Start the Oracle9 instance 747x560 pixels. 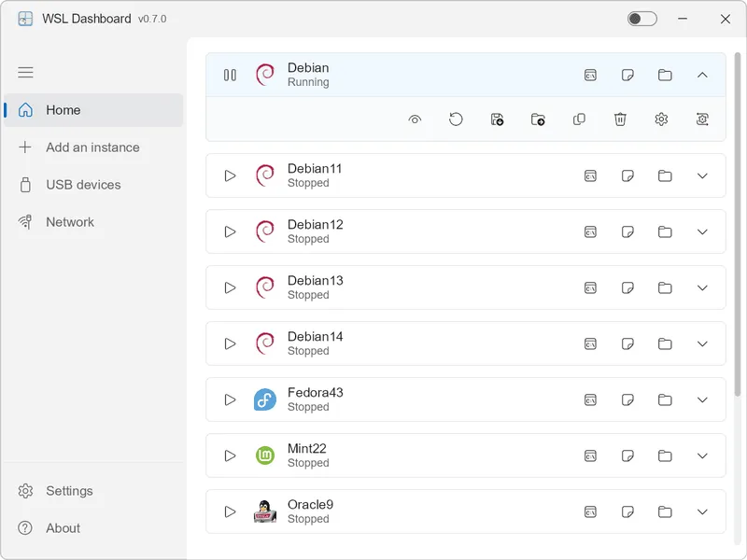click(230, 511)
